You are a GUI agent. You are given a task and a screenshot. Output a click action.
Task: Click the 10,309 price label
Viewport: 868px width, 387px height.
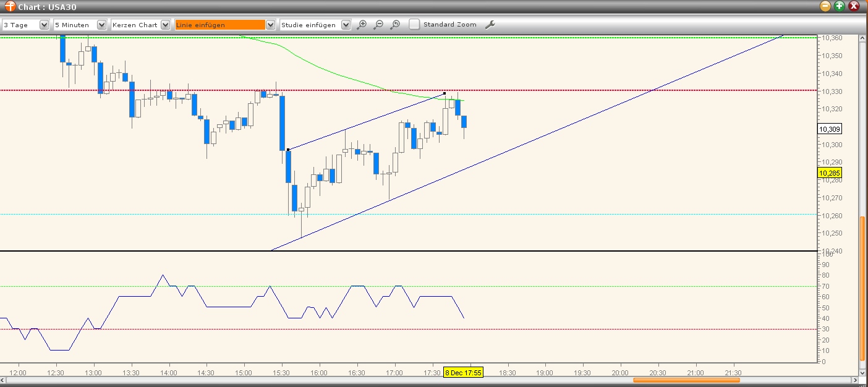(829, 129)
